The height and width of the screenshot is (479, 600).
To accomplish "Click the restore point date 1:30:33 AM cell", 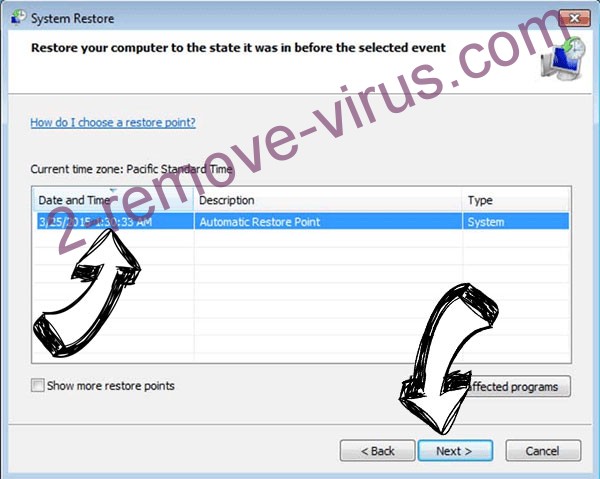I will pyautogui.click(x=115, y=222).
